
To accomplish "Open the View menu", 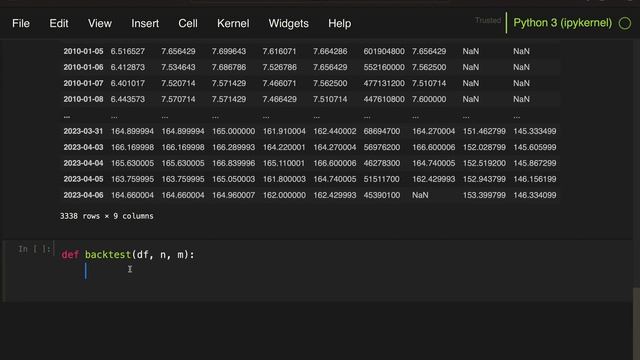I will click(x=100, y=24).
